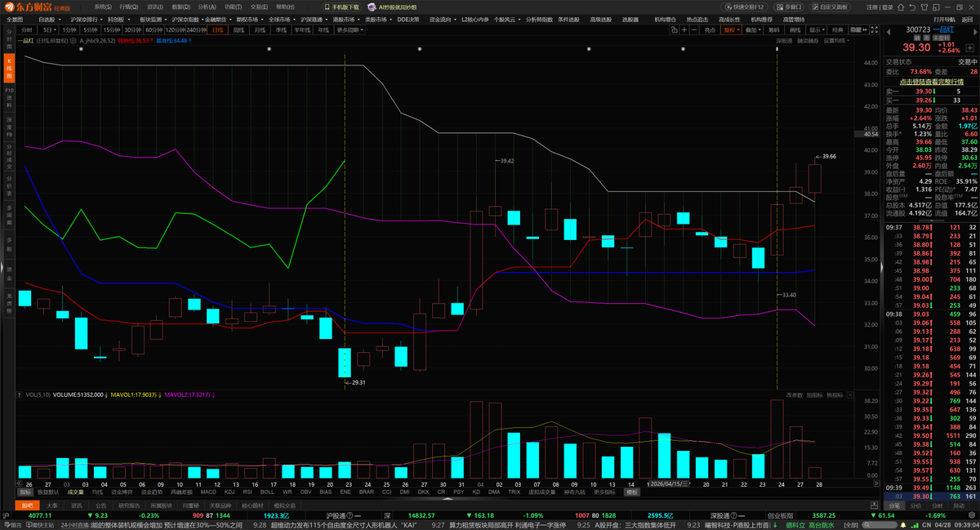Click the chart lock icon
Viewport: 980px width, 530px height.
(x=675, y=29)
